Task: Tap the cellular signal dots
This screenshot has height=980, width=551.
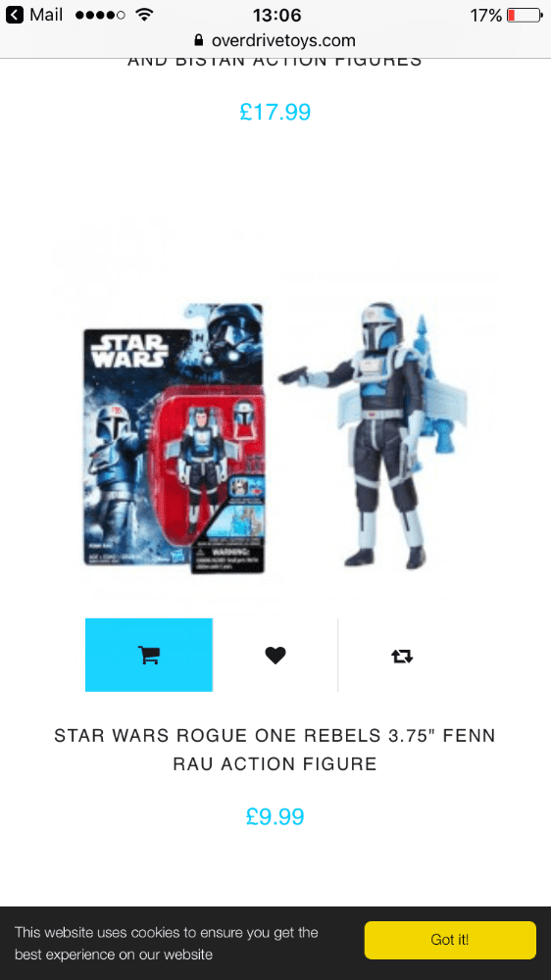Action: (99, 15)
